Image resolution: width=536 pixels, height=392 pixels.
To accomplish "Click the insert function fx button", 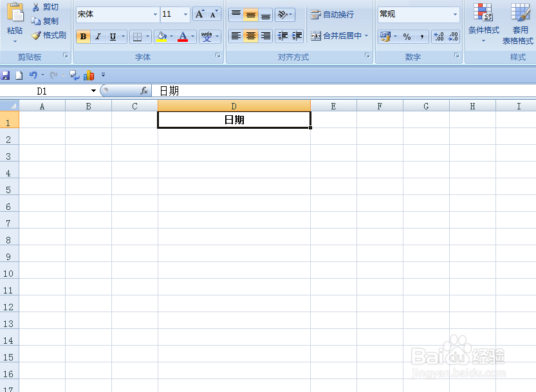I will [x=144, y=91].
